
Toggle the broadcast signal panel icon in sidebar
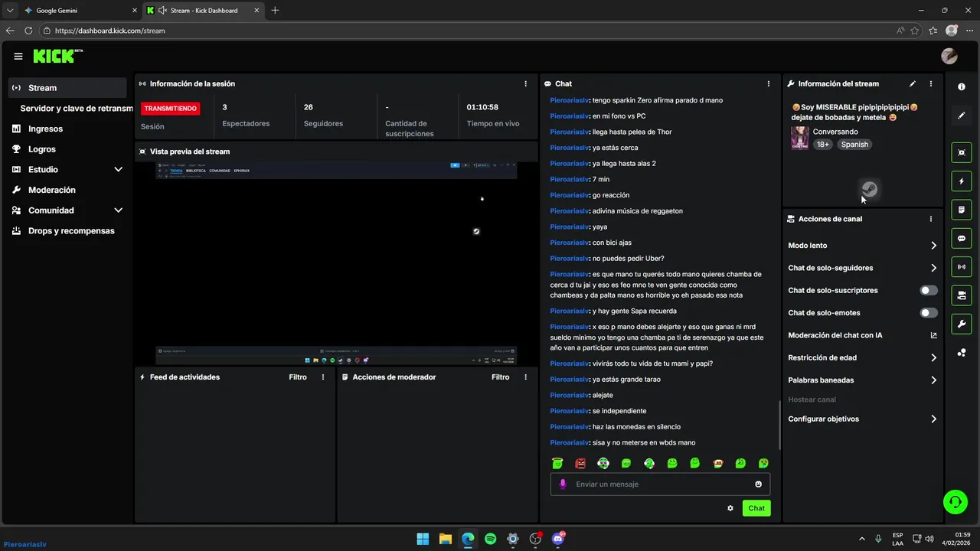962,266
